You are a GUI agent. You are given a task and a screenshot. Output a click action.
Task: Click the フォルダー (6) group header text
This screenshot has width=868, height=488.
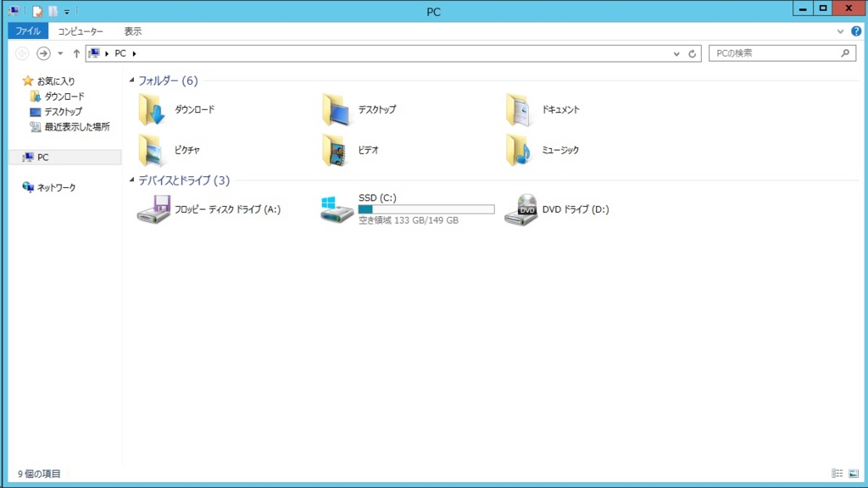click(168, 80)
